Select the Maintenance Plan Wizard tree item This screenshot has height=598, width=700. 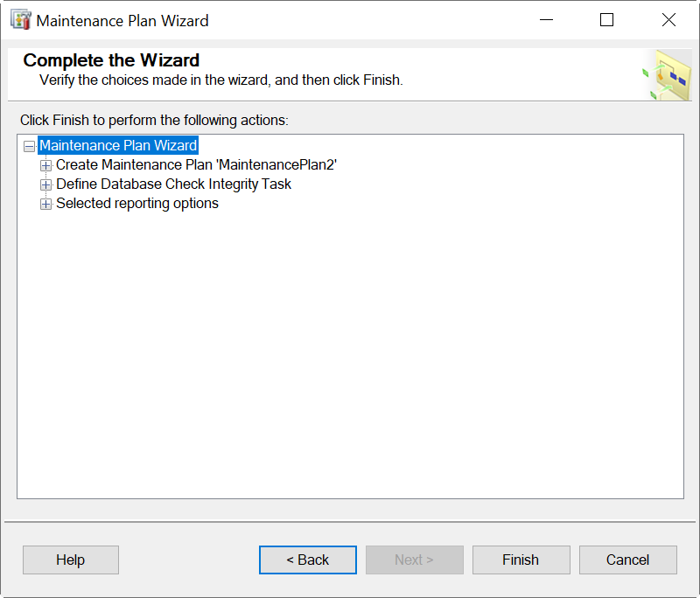click(118, 145)
